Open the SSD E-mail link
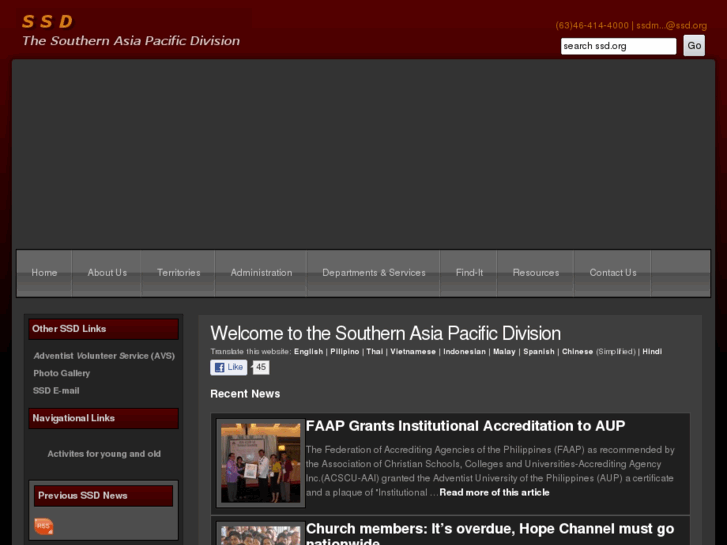The image size is (727, 545). (x=56, y=391)
